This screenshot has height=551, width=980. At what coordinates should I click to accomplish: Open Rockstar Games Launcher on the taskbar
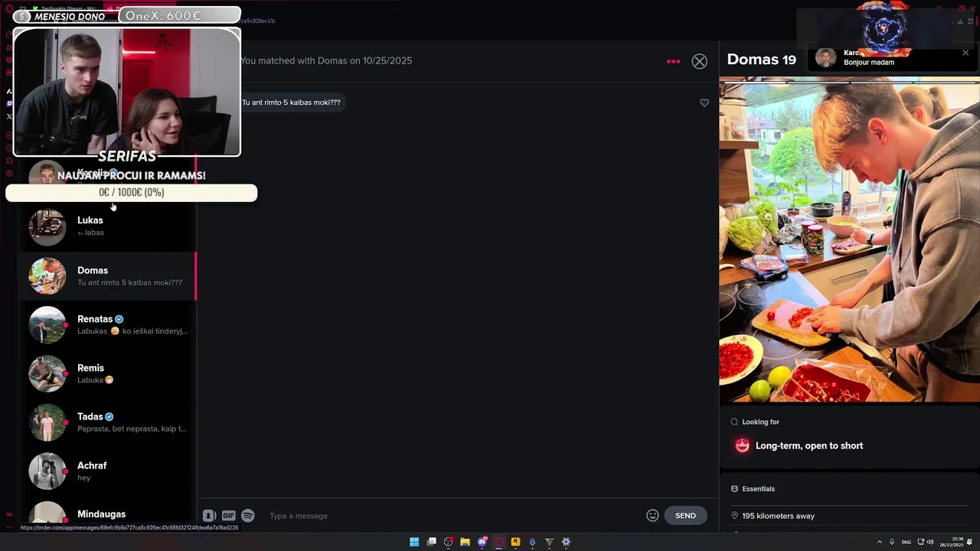[x=516, y=542]
